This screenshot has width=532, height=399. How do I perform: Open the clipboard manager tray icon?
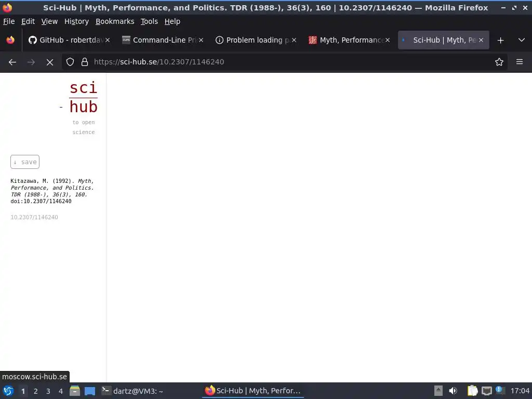tap(472, 391)
